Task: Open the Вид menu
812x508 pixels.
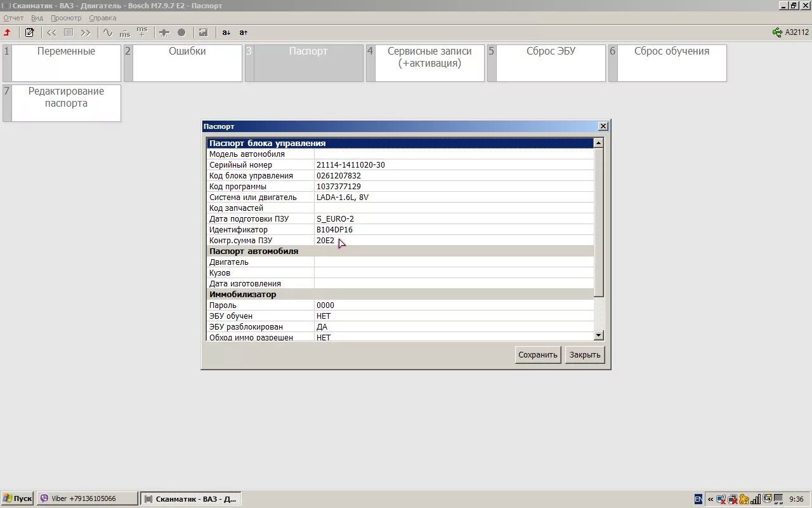Action: pyautogui.click(x=37, y=18)
